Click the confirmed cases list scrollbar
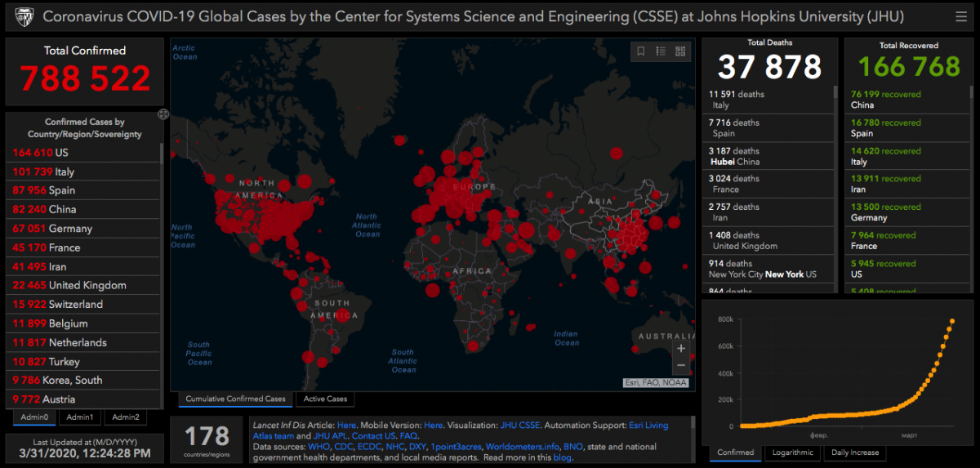Screen dimensions: 980x468 coord(162,155)
